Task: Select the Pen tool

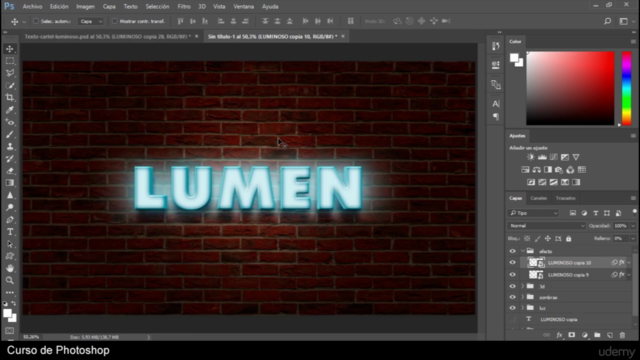Action: (x=10, y=220)
